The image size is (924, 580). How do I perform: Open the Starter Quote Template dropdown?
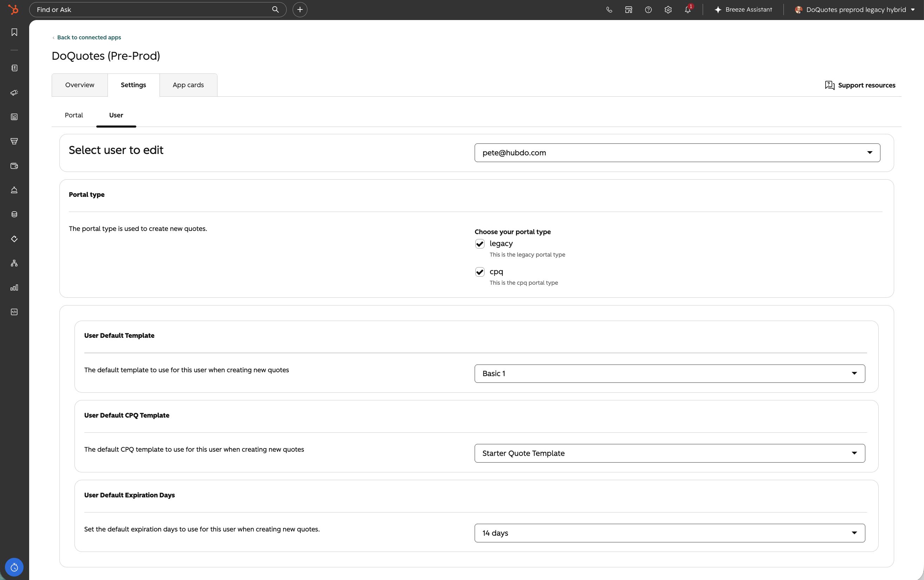(669, 453)
